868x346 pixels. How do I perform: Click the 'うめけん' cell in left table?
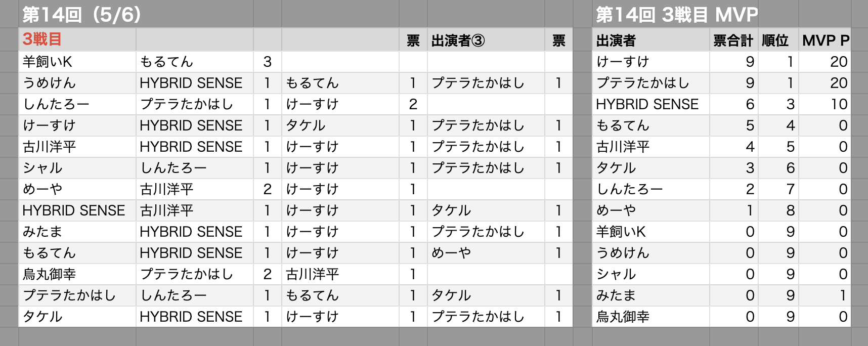click(49, 83)
